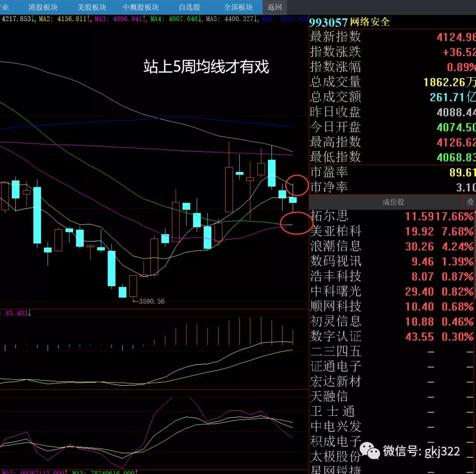Viewport: 476px width, 474px height.
Task: Select the 成份股 panel header
Action: point(393,202)
